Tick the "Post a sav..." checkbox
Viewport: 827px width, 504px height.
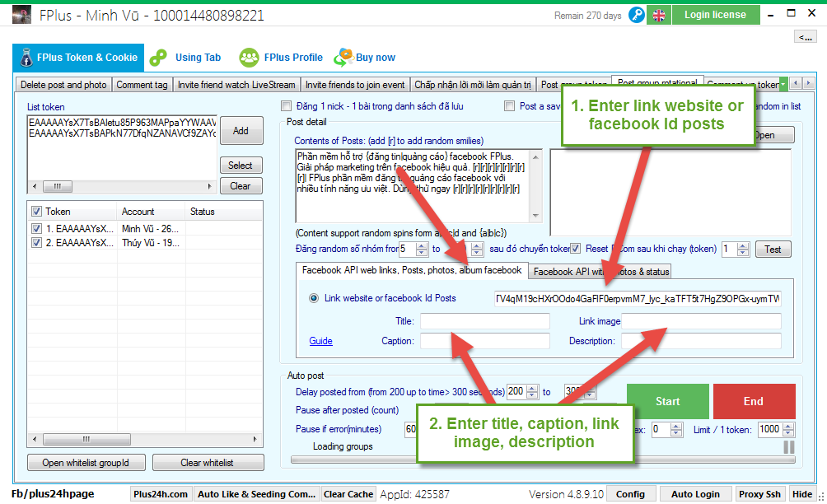pos(510,106)
